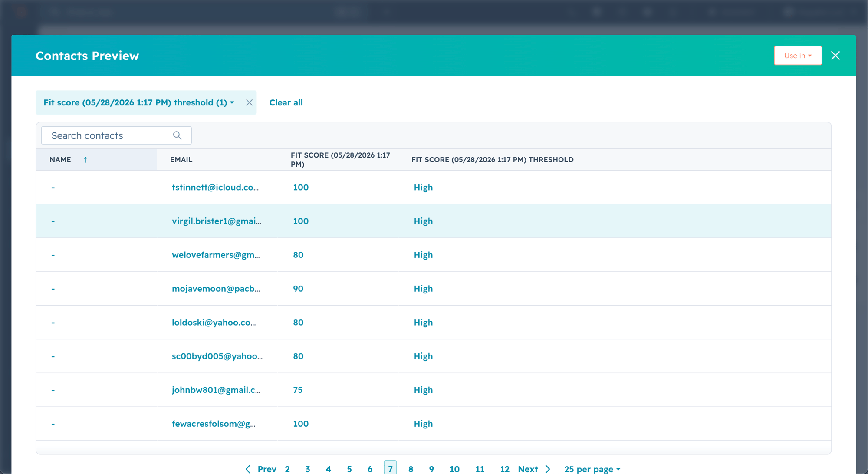
Task: Go to page 8
Action: [x=411, y=469]
